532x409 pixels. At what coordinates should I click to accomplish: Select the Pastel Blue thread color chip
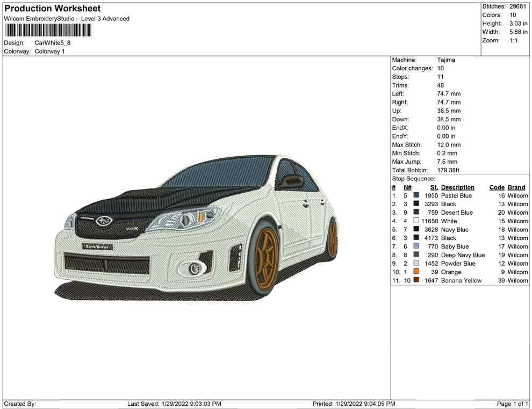(415, 195)
